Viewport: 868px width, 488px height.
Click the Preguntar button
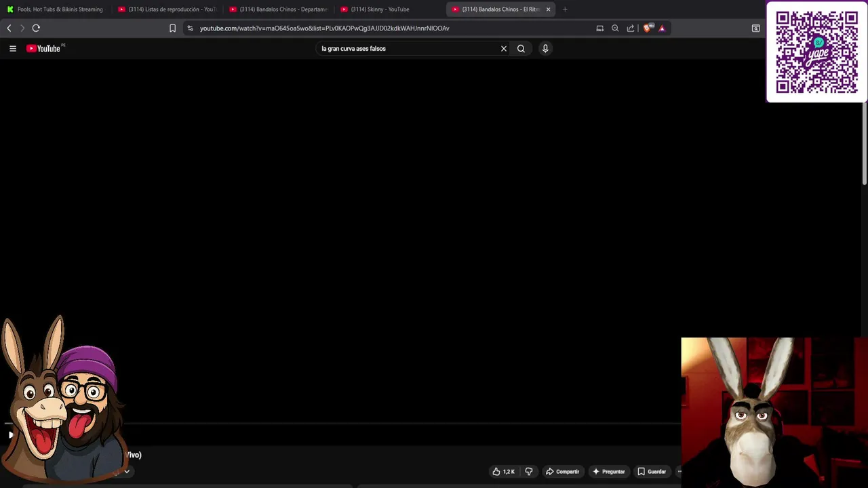[x=609, y=471]
